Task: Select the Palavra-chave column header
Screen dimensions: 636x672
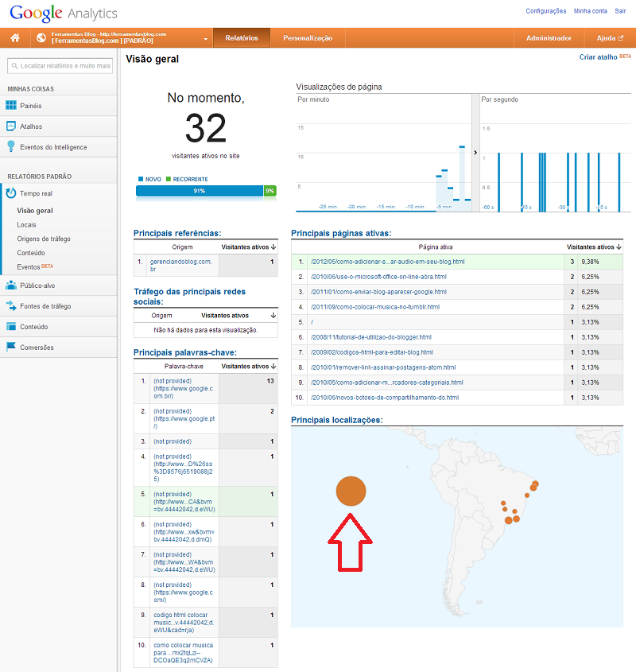Action: (184, 366)
